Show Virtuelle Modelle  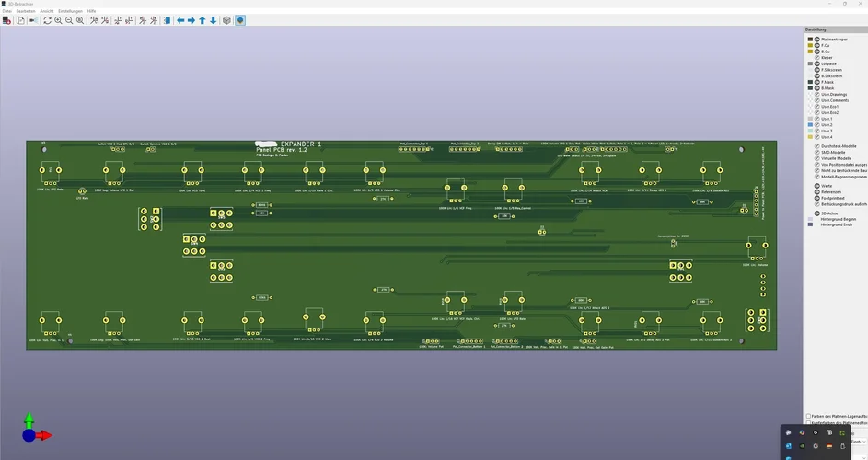(817, 158)
